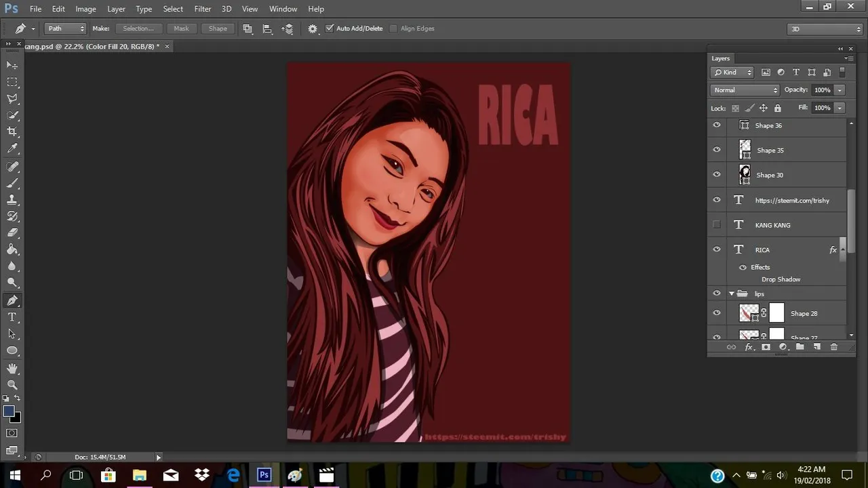Screen dimensions: 868x488
Task: Open the Layers panel menu
Action: tap(848, 58)
